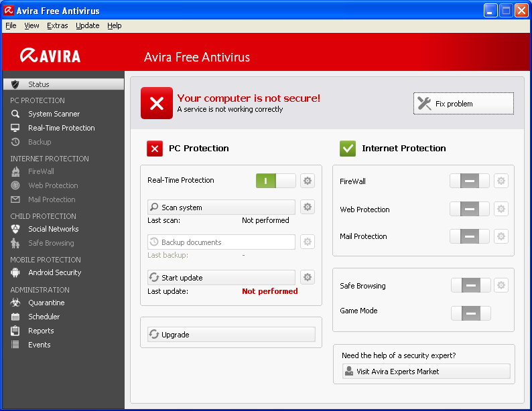Click the Fix problem button
532x411 pixels.
click(x=464, y=103)
